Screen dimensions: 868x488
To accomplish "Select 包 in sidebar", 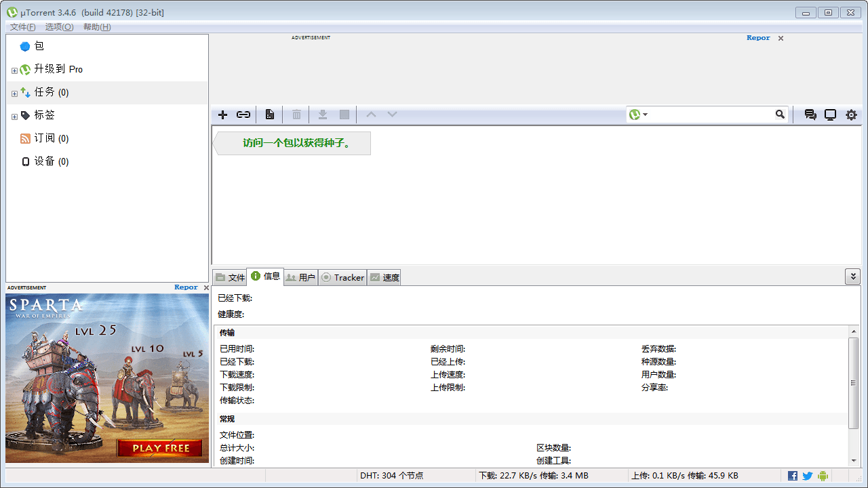I will tap(107, 47).
